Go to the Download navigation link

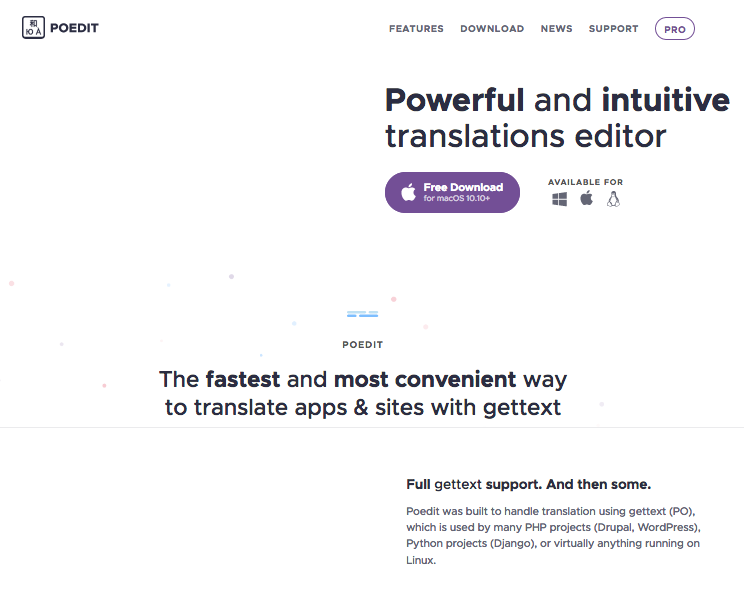(492, 28)
